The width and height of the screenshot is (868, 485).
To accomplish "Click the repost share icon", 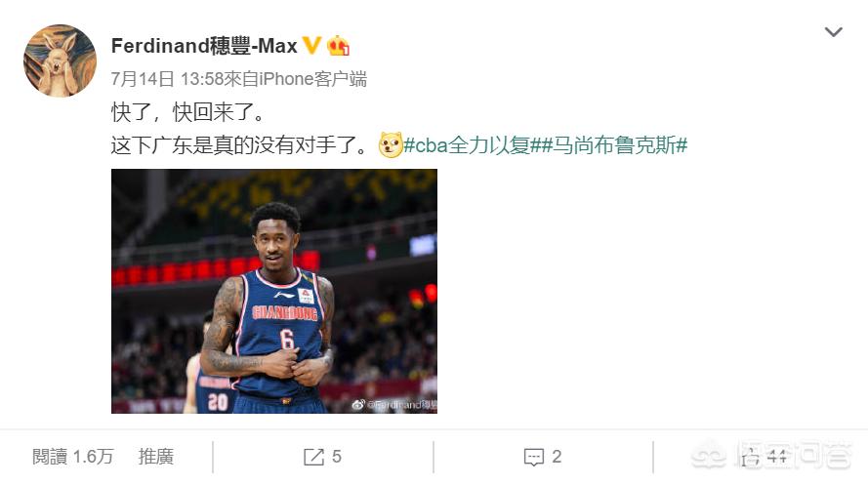I will coord(313,457).
